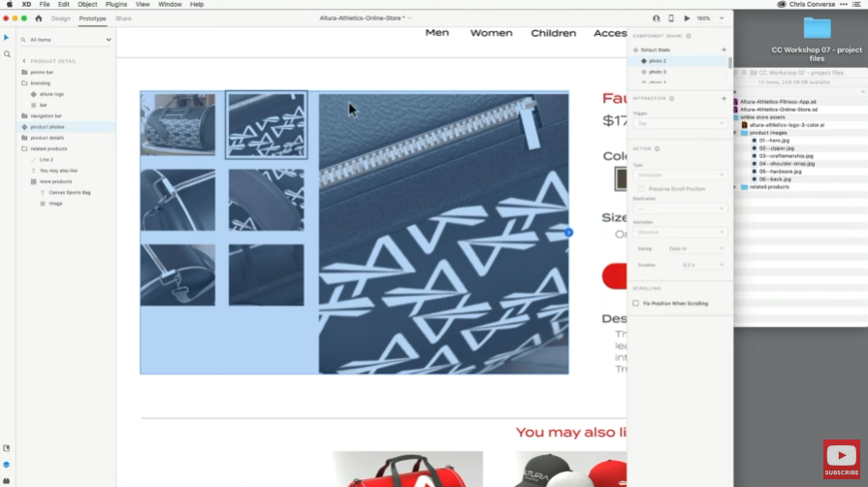Select the Select arrow tool in toolbar
The height and width of the screenshot is (487, 868).
7,38
